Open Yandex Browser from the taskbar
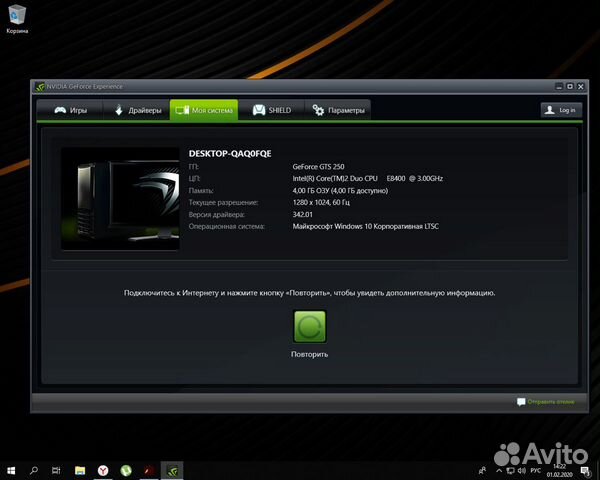This screenshot has height=480, width=600. tap(103, 470)
